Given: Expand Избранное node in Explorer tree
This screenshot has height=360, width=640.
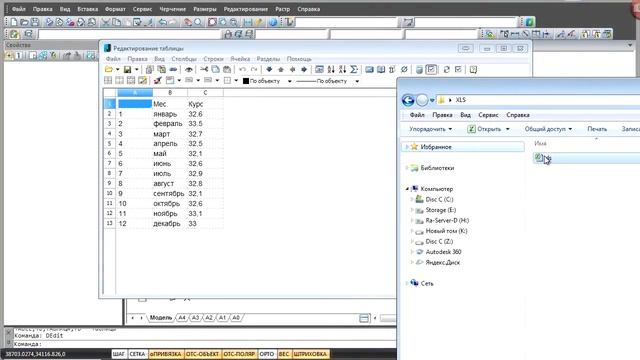Looking at the screenshot, I should 407,147.
